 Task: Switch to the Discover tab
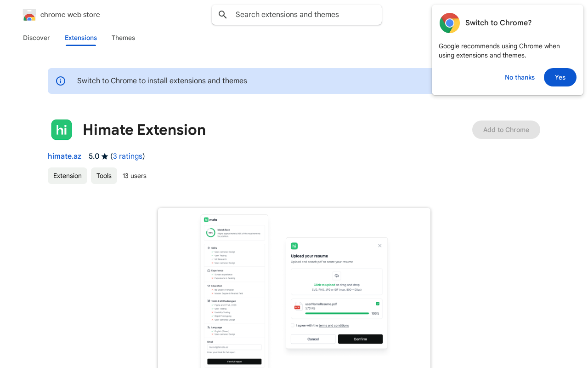36,38
